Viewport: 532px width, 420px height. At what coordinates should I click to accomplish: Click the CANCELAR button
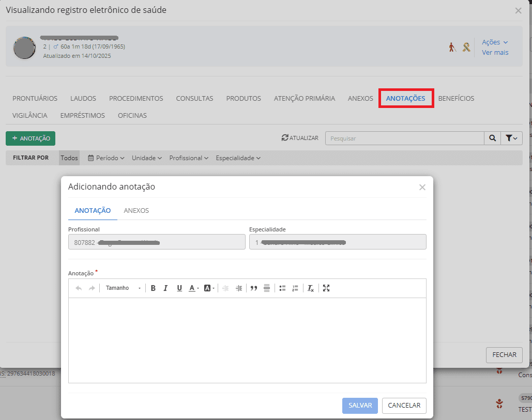[404, 406]
